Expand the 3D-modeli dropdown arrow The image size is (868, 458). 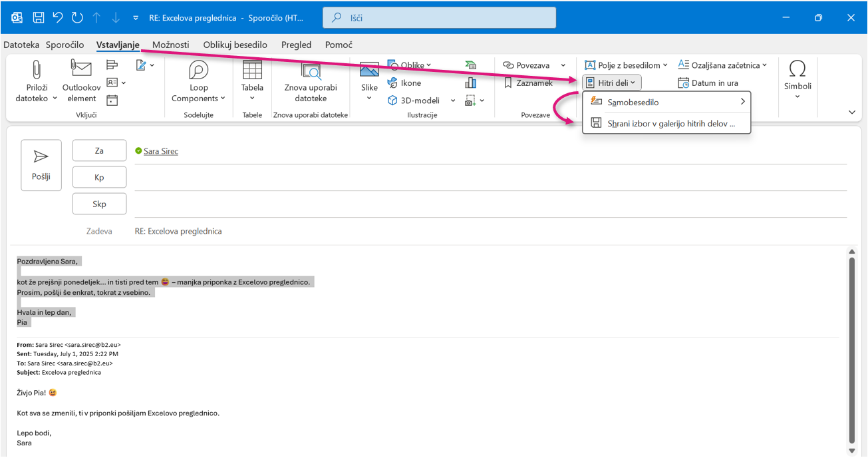[x=453, y=101]
